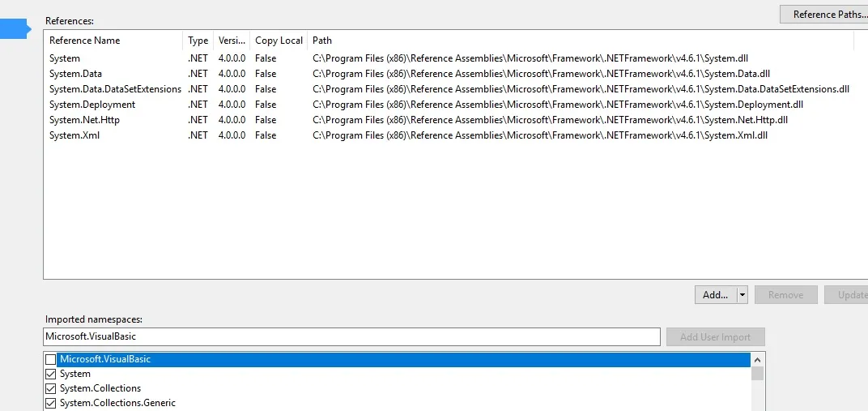Sort references by Type column header
868x411 pixels.
(x=198, y=41)
